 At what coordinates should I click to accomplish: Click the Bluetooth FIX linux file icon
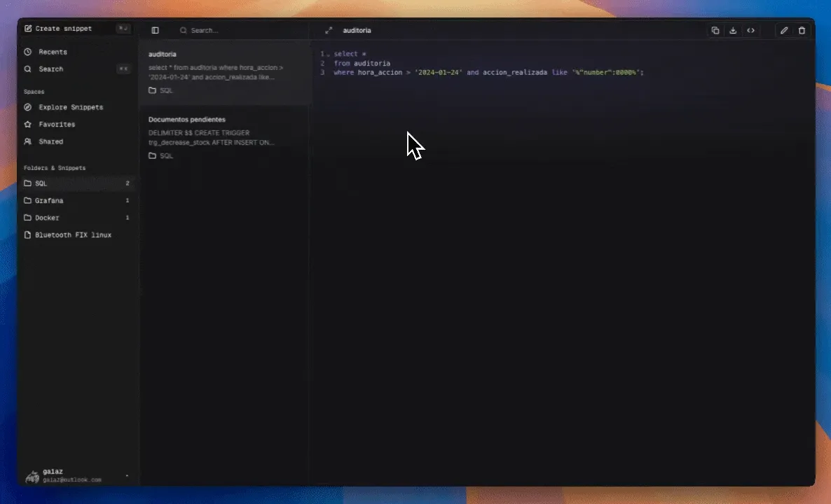pyautogui.click(x=27, y=234)
